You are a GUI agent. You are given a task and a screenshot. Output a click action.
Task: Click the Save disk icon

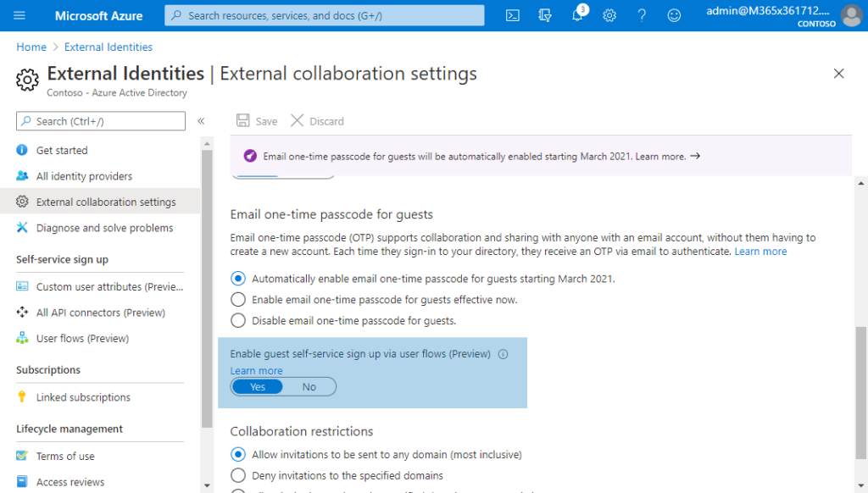[x=243, y=120]
